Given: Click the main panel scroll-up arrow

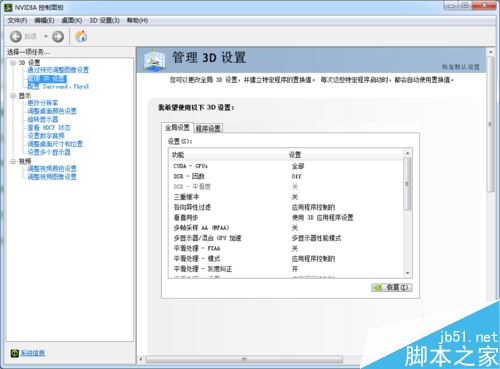Looking at the screenshot, I should [x=490, y=52].
